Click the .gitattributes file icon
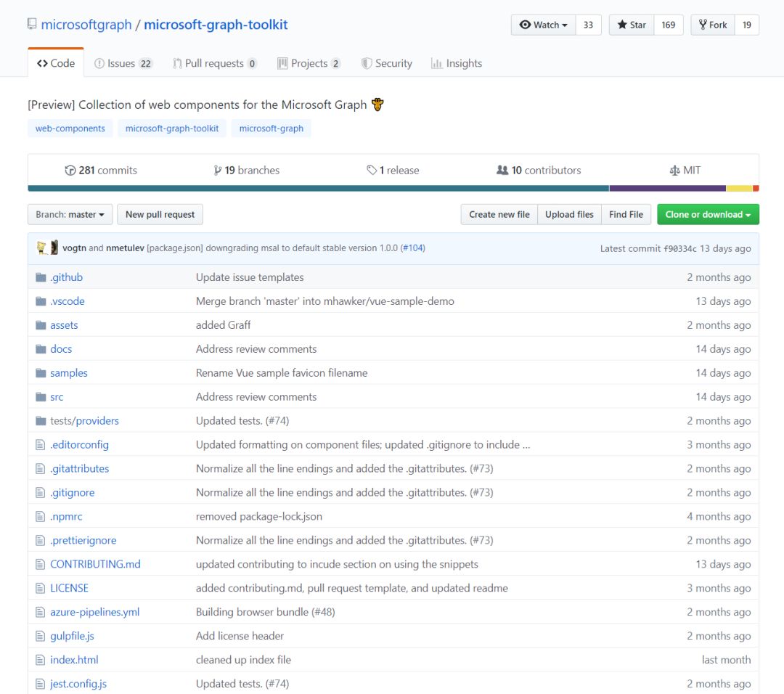Image resolution: width=784 pixels, height=694 pixels. pos(41,469)
